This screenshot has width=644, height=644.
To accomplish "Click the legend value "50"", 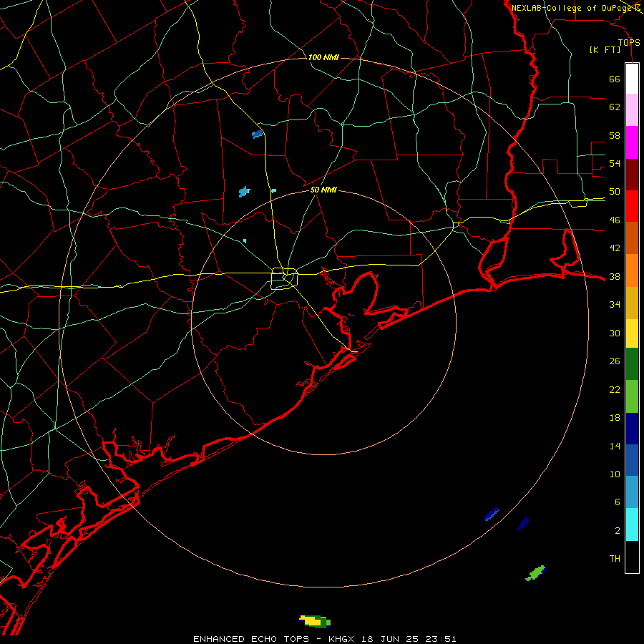I will click(615, 192).
